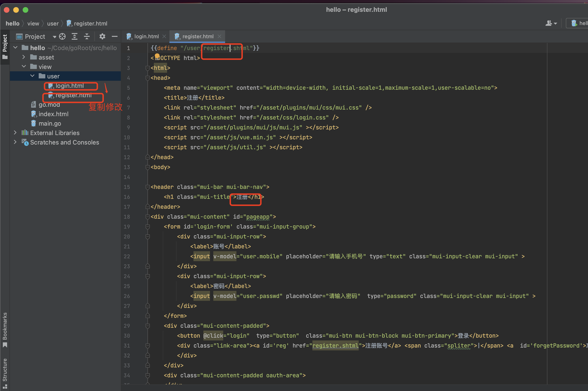Click the intention lightbulb on line 2
This screenshot has height=391, width=588.
point(157,56)
